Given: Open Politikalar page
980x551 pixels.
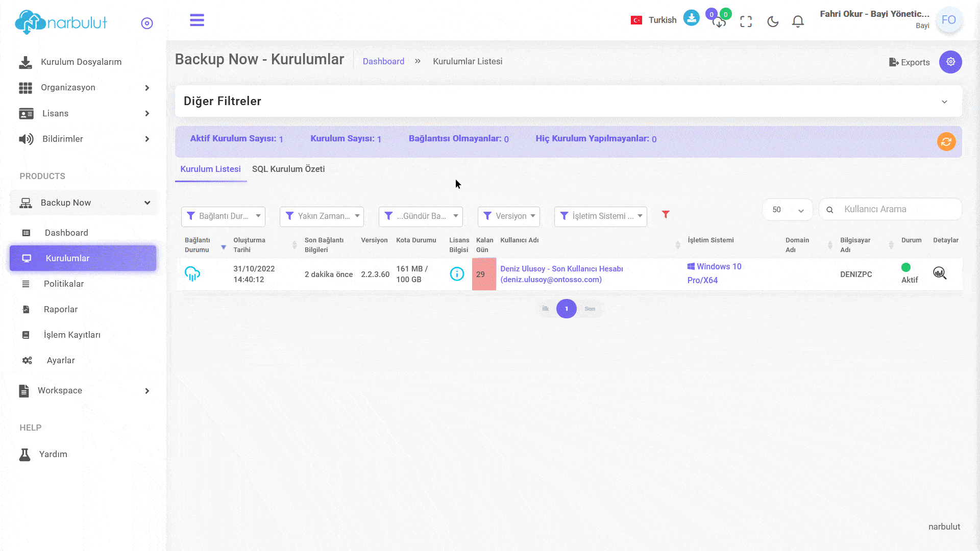Looking at the screenshot, I should pos(64,284).
